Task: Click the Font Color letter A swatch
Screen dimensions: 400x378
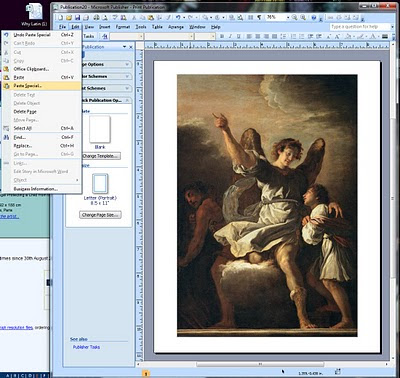Action: click(373, 36)
